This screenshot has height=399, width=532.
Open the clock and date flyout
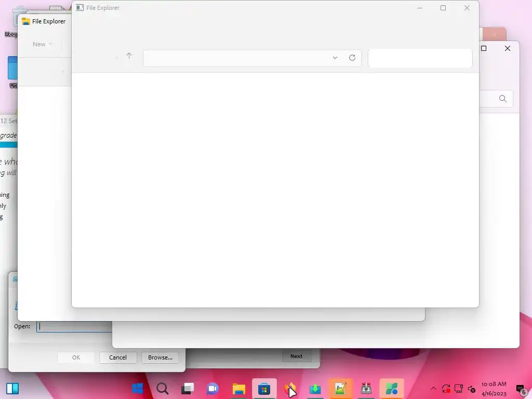click(x=494, y=389)
